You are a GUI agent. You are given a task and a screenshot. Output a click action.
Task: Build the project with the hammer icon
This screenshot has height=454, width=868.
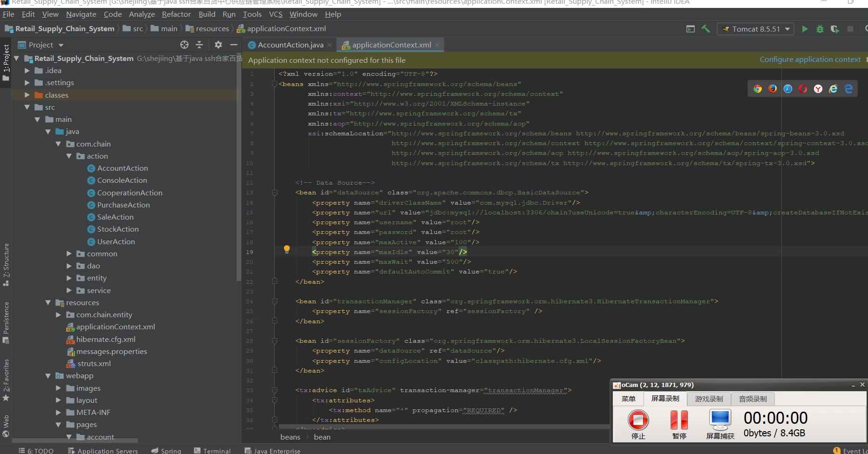pos(706,29)
